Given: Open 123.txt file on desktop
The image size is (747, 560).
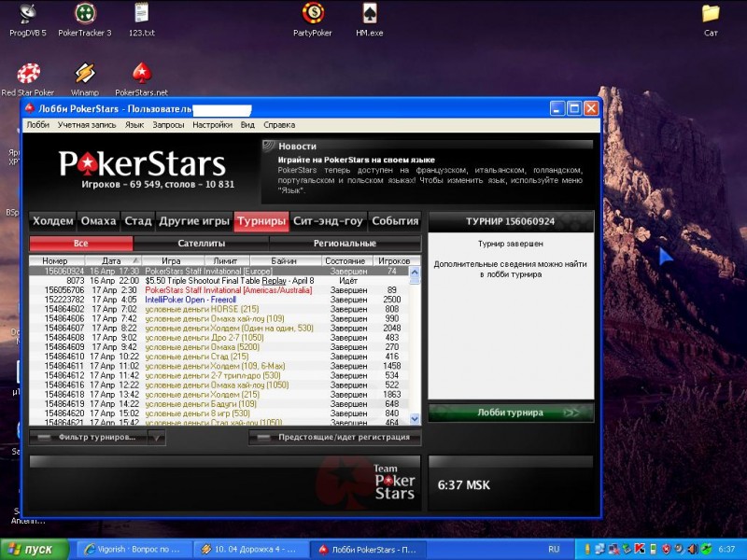Looking at the screenshot, I should pyautogui.click(x=142, y=19).
